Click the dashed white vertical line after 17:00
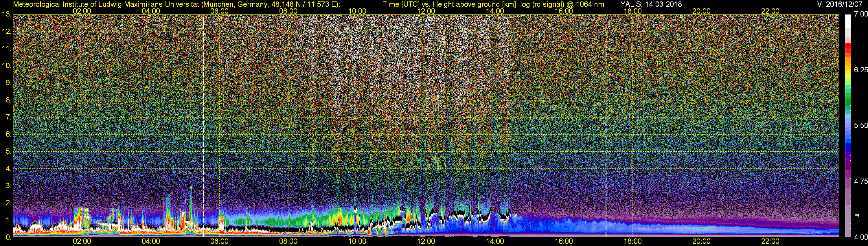The image size is (868, 246). (606, 126)
